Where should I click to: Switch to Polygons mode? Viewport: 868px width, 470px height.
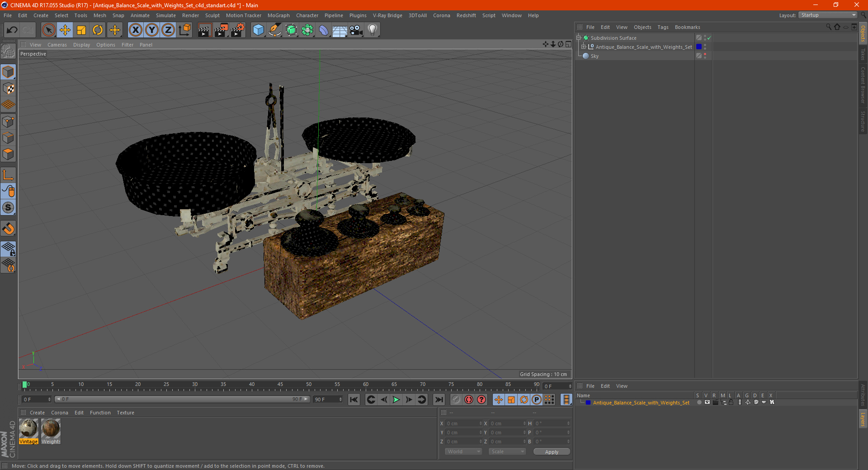pos(8,154)
